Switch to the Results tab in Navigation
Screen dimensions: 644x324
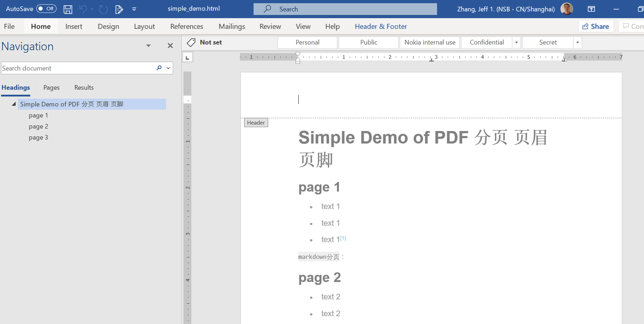point(84,88)
